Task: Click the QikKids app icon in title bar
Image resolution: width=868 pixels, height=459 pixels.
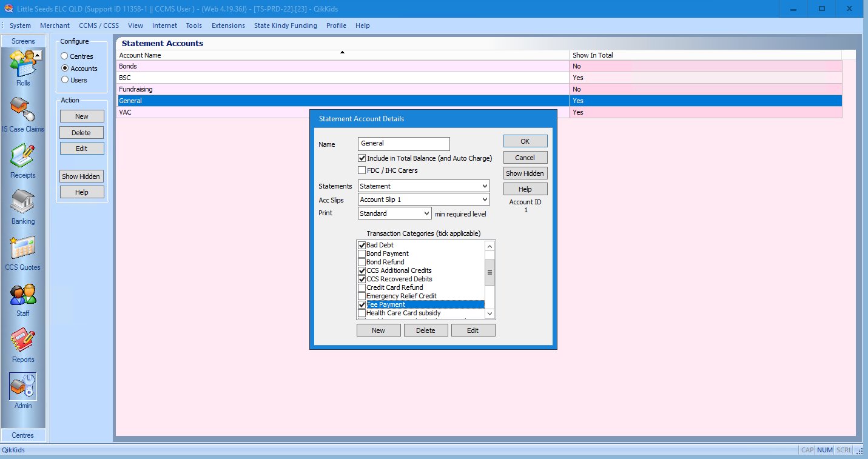Action: (x=8, y=9)
